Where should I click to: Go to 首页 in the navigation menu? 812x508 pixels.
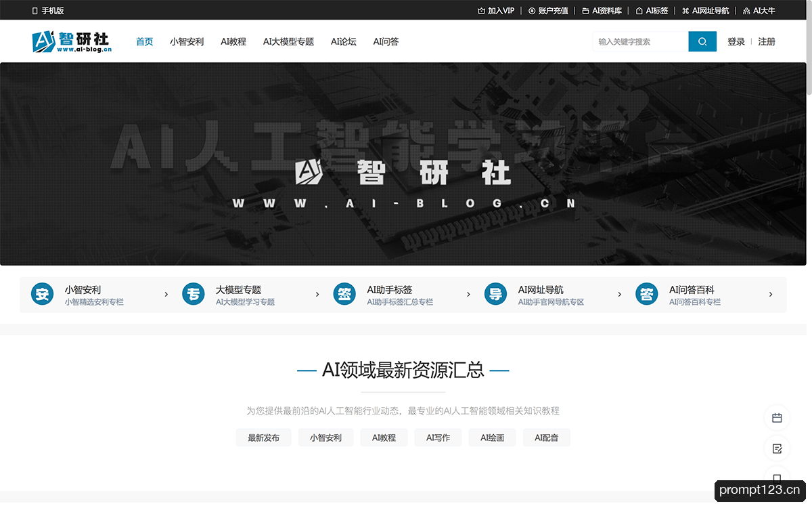pyautogui.click(x=145, y=41)
